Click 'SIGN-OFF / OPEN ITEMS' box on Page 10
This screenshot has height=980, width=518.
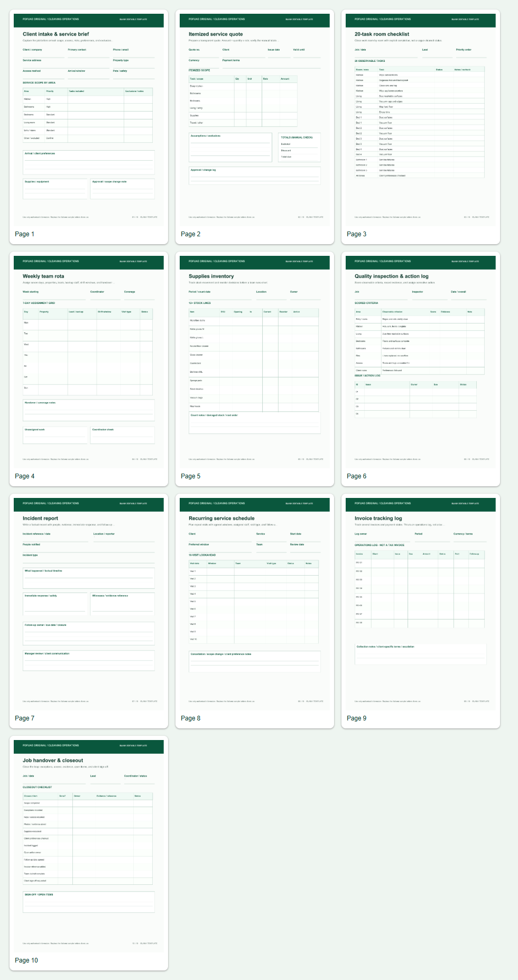[x=89, y=902]
